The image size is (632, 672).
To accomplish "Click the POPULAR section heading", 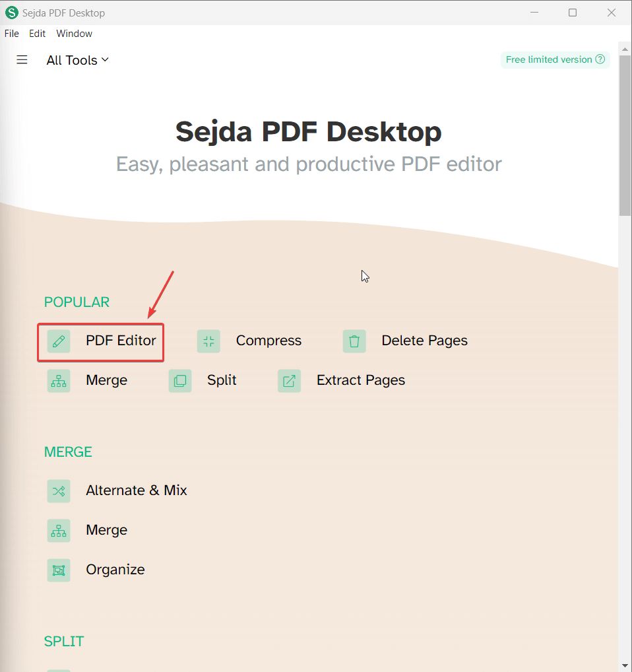I will click(77, 302).
